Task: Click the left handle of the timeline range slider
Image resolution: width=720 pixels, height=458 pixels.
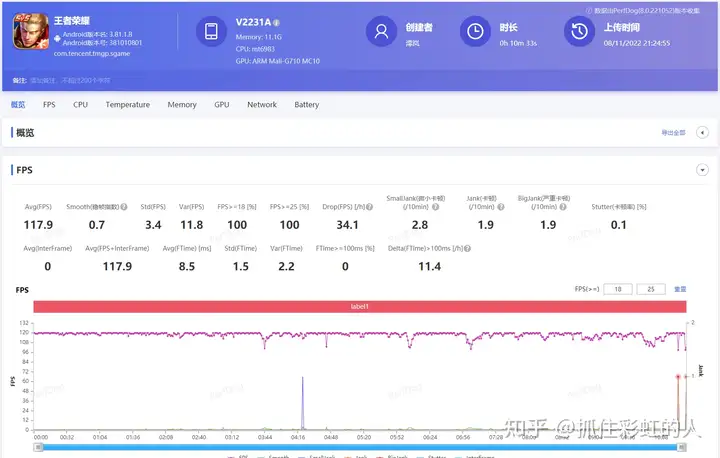Action: (x=39, y=447)
